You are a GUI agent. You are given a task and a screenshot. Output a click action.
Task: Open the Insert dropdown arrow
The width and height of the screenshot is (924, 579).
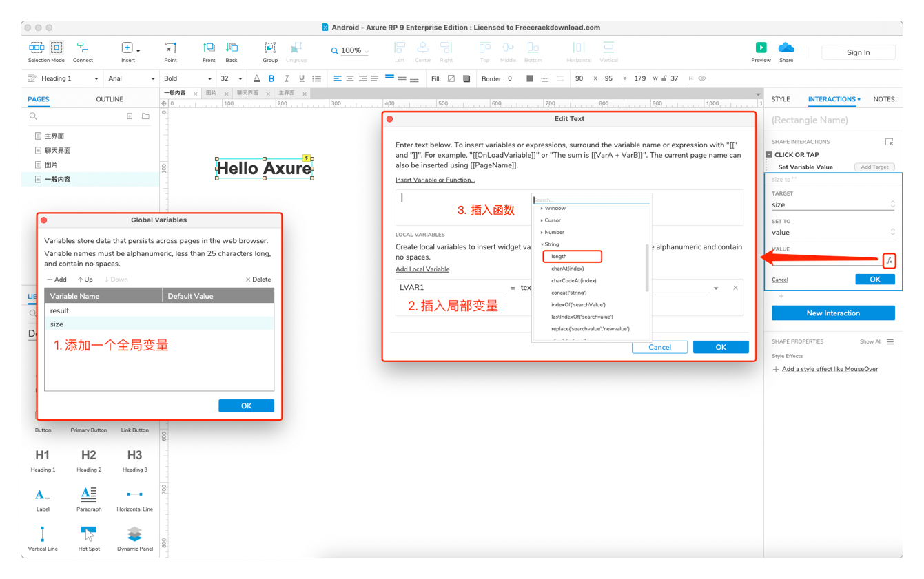tap(138, 51)
